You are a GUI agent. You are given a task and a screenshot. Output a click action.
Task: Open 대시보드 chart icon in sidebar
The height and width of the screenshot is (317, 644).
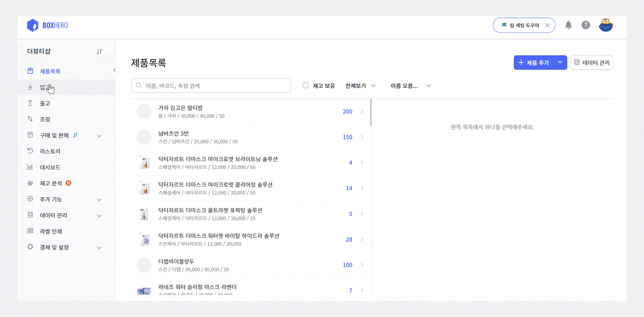point(30,167)
